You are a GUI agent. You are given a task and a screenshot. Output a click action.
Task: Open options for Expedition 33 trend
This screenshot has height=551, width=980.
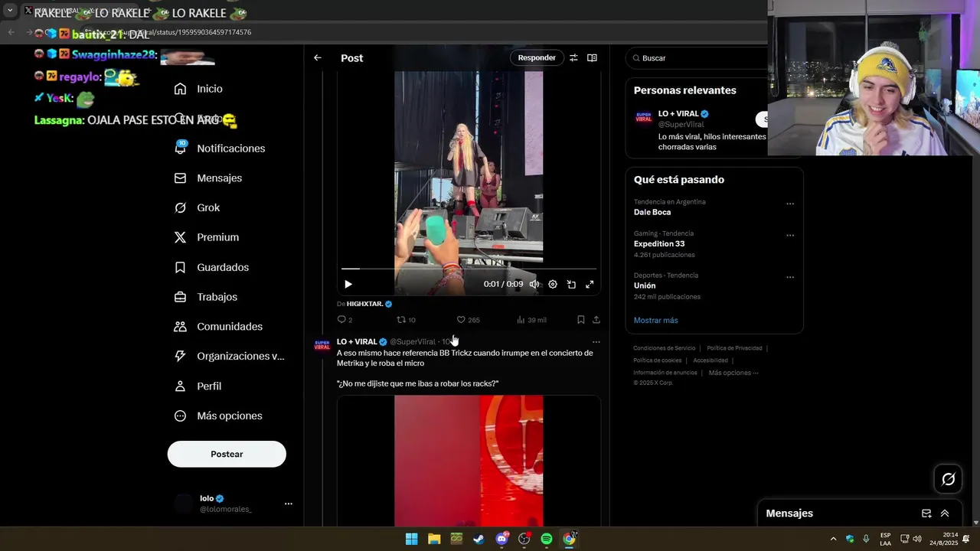tap(790, 236)
